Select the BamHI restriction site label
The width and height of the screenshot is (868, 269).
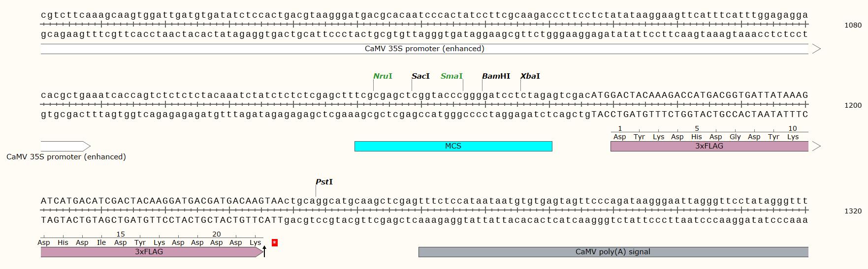496,76
